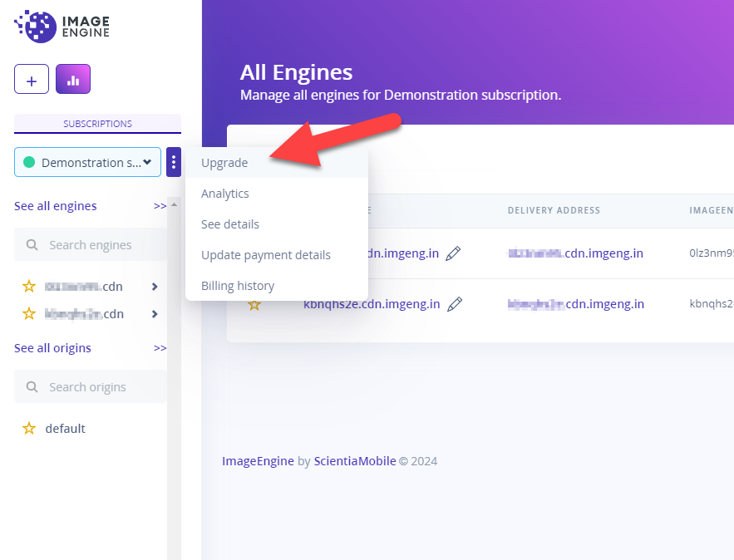Switch to the SUBSCRIPTIONS tab

pos(97,124)
